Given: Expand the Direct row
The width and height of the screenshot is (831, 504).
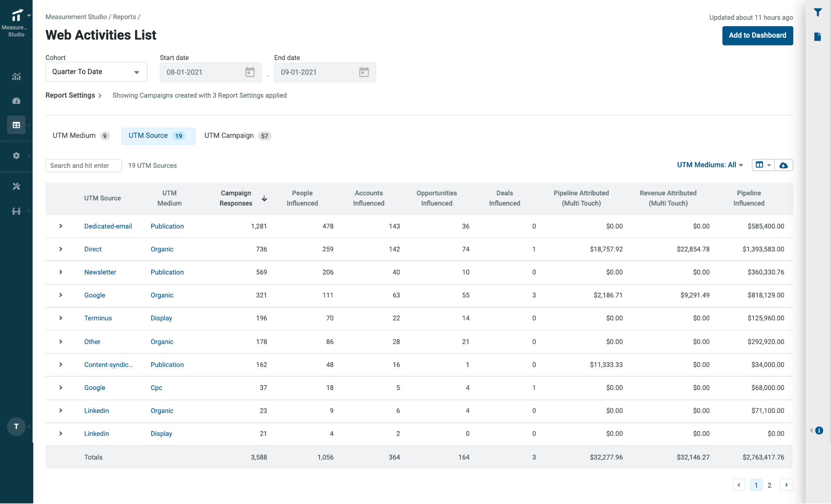Looking at the screenshot, I should coord(61,249).
